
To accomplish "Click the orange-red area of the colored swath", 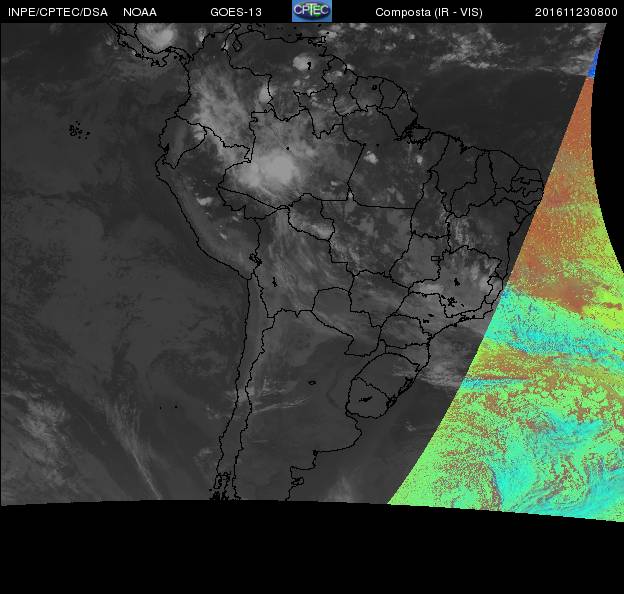I will [x=560, y=220].
